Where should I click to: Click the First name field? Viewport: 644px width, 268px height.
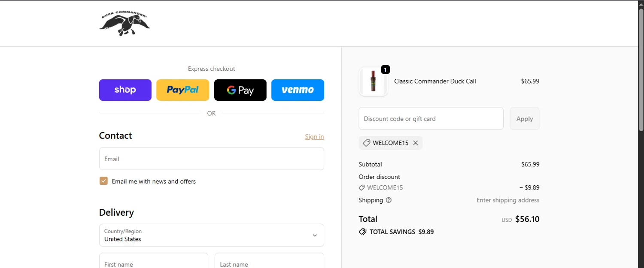point(154,261)
